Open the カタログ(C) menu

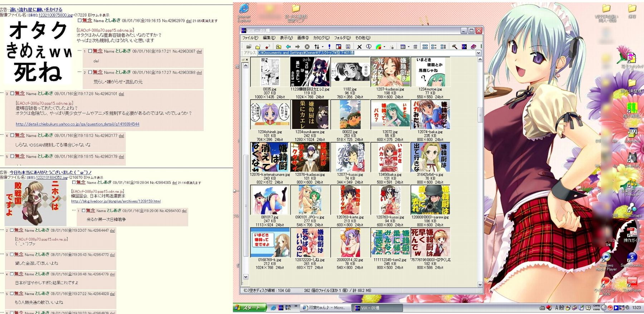[x=321, y=38]
